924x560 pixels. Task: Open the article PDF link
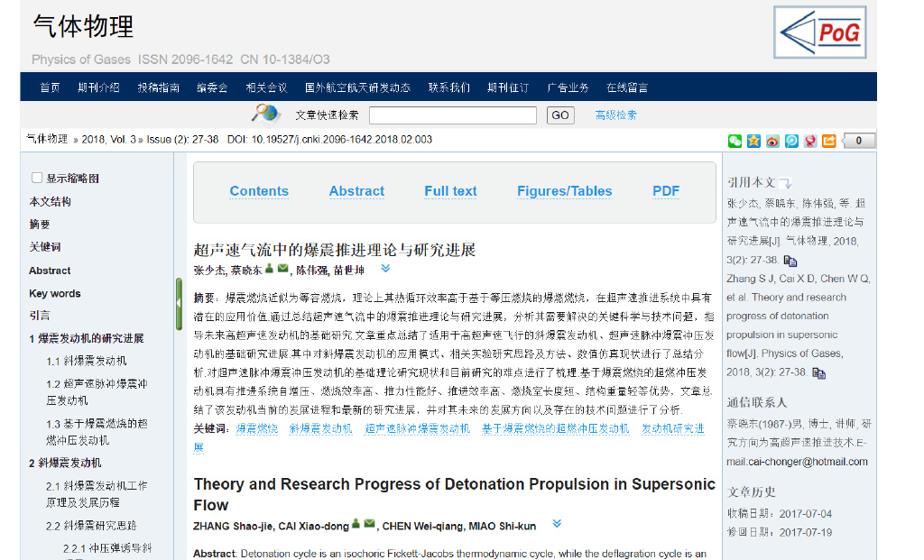click(665, 191)
